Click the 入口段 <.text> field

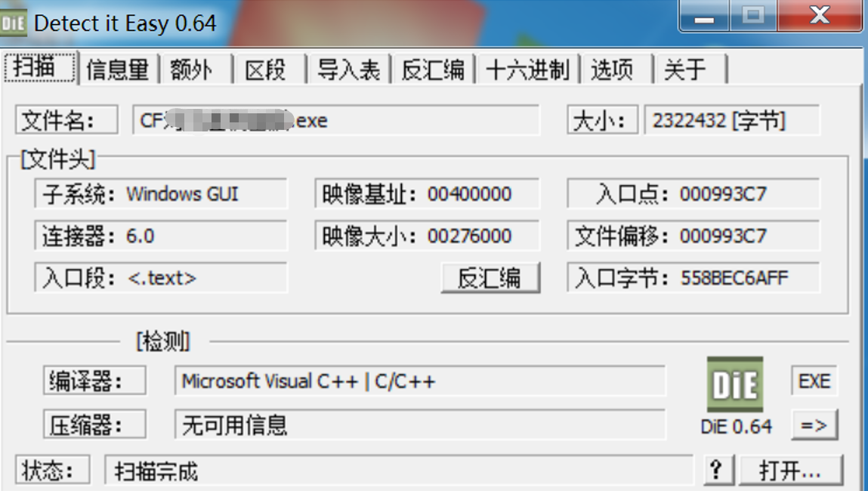[x=161, y=278]
